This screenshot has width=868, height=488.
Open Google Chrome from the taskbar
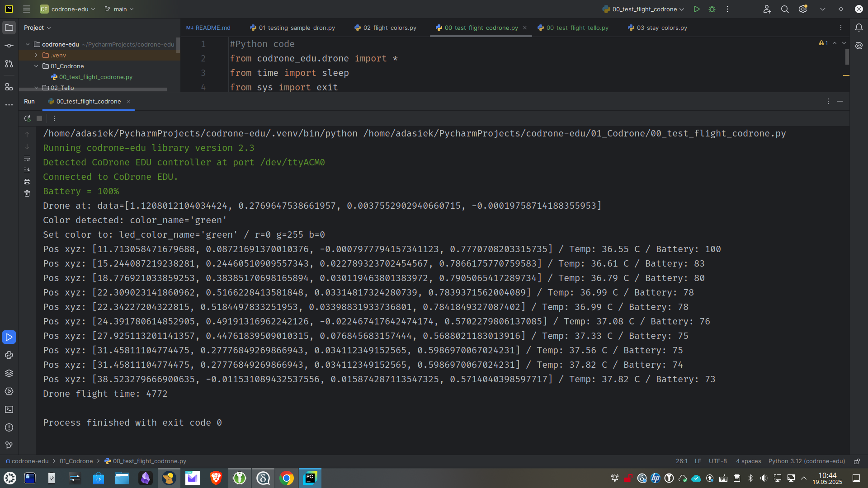tap(286, 478)
